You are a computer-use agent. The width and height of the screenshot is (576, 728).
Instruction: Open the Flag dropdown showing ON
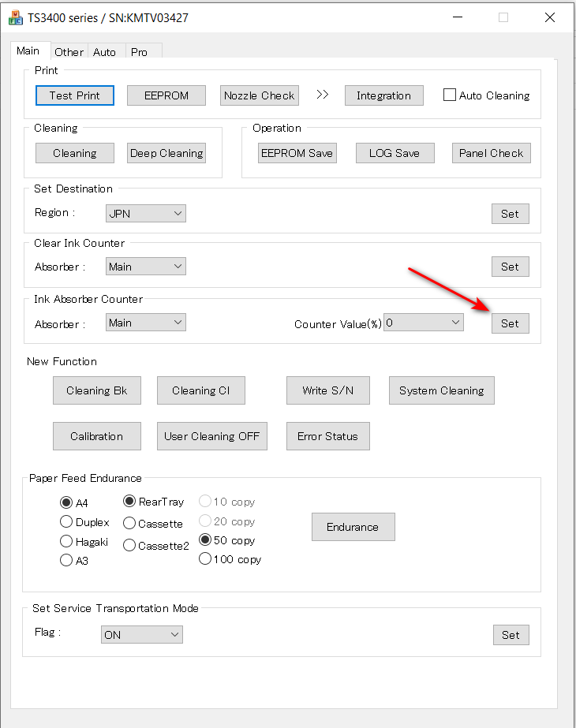coord(142,635)
